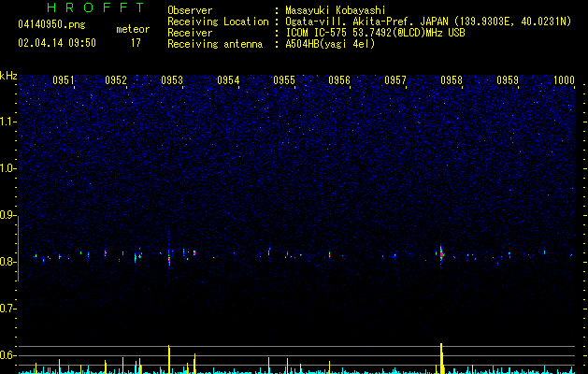Click the 0.8 kHz axis label

pos(7,262)
